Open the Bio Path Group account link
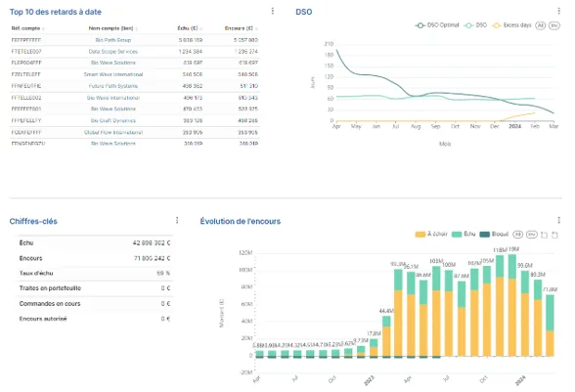575x392 pixels. (113, 40)
